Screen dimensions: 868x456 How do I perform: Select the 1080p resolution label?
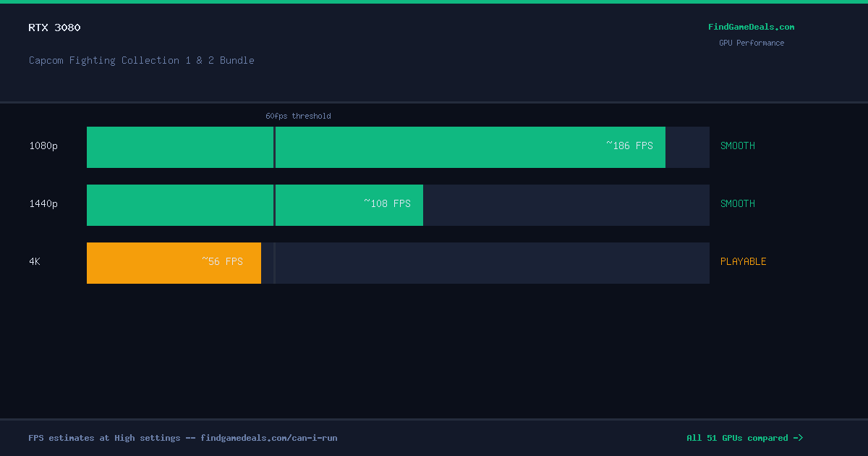43,145
